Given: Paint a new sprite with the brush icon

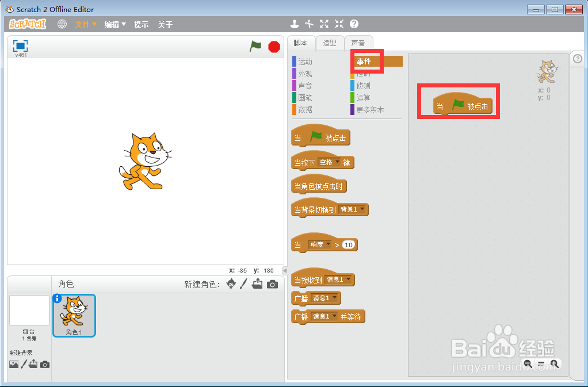Looking at the screenshot, I should tap(244, 284).
